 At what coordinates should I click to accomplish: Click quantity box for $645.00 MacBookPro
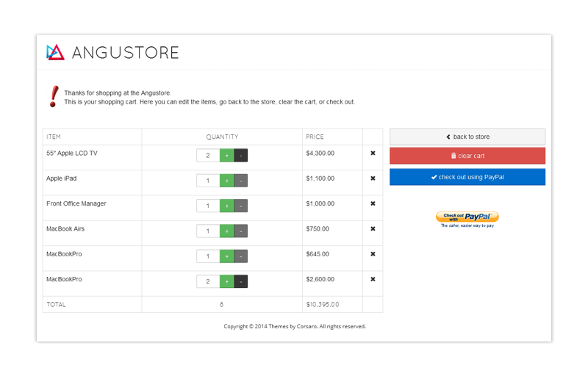[x=208, y=256]
